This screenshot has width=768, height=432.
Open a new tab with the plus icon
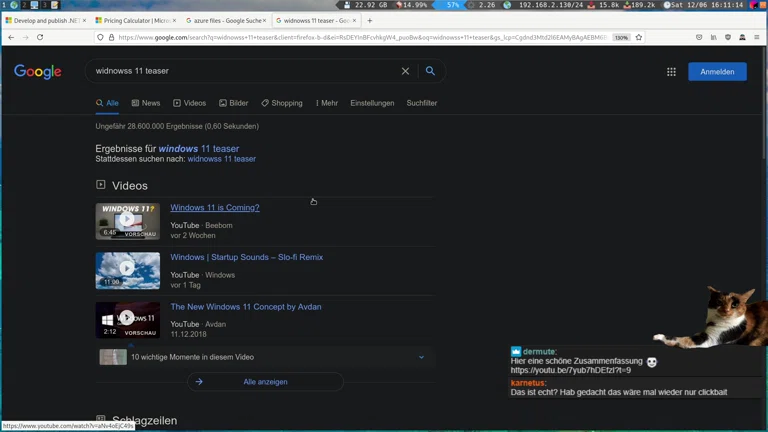(x=370, y=21)
